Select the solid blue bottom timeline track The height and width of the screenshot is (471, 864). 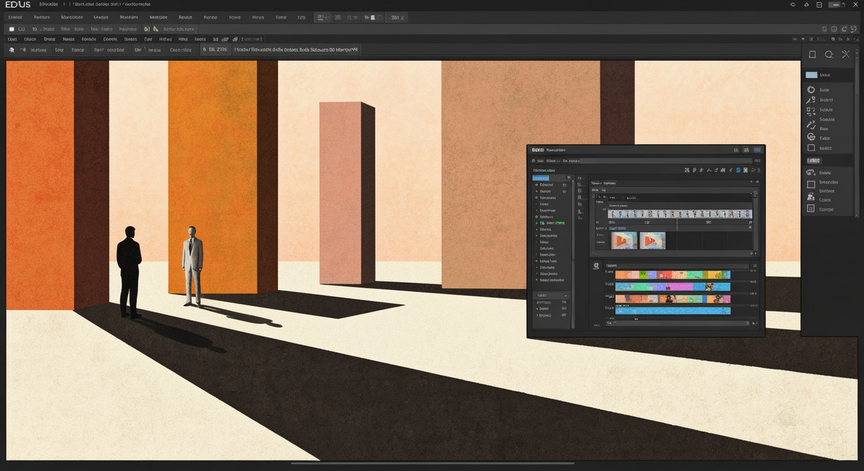(x=673, y=311)
